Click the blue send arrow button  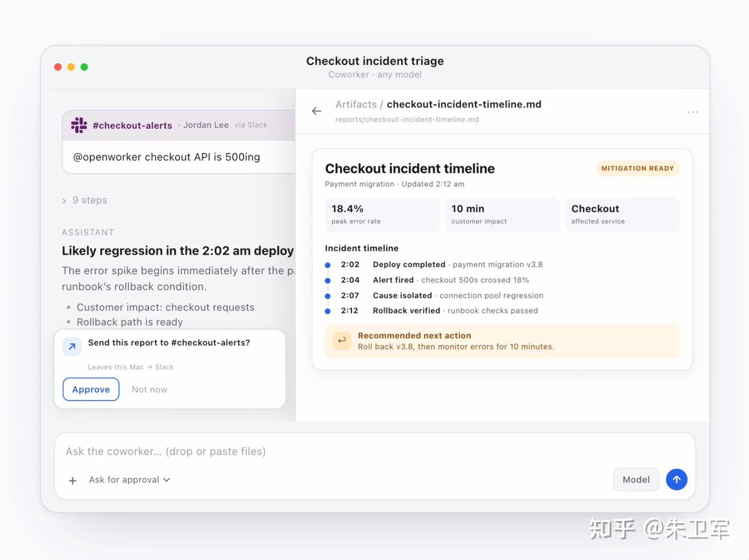[x=676, y=479]
